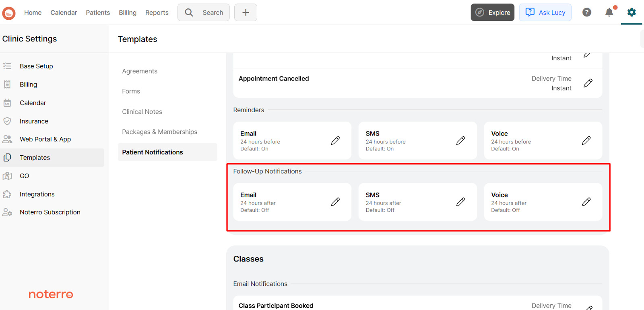
Task: Click the Ask Lucy chat icon
Action: tap(530, 12)
